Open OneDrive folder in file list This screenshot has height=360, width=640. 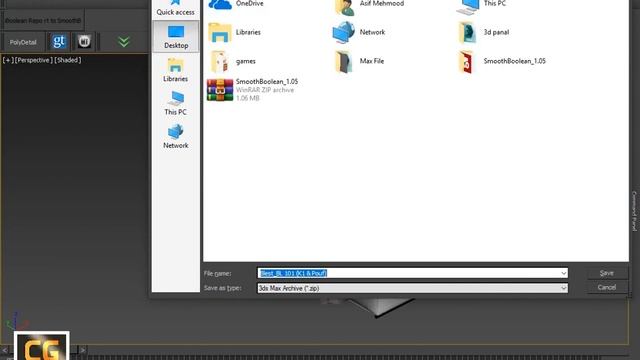pyautogui.click(x=236, y=4)
